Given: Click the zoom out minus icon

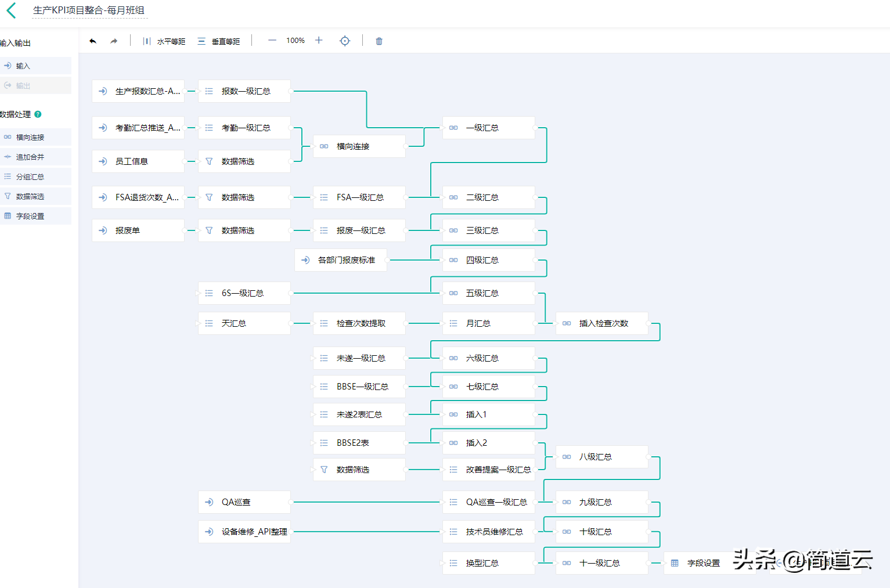Looking at the screenshot, I should coord(272,41).
